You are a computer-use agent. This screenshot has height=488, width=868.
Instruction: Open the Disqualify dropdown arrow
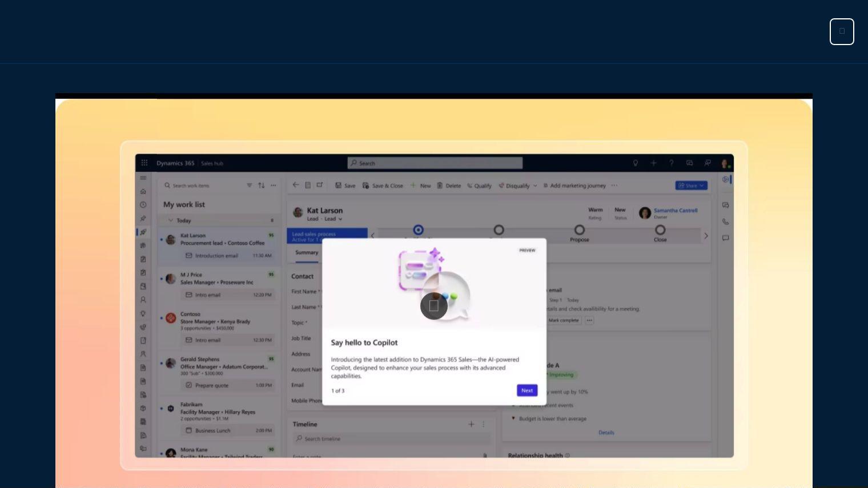tap(535, 185)
